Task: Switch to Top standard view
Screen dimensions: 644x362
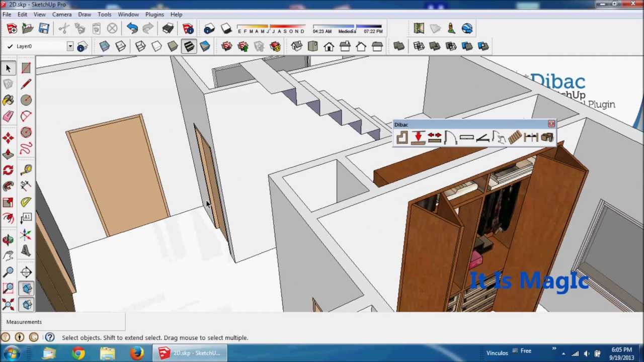Action: coord(312,46)
